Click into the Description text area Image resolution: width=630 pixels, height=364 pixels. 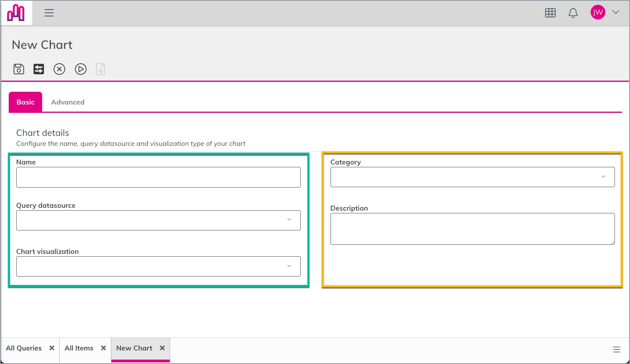point(472,229)
